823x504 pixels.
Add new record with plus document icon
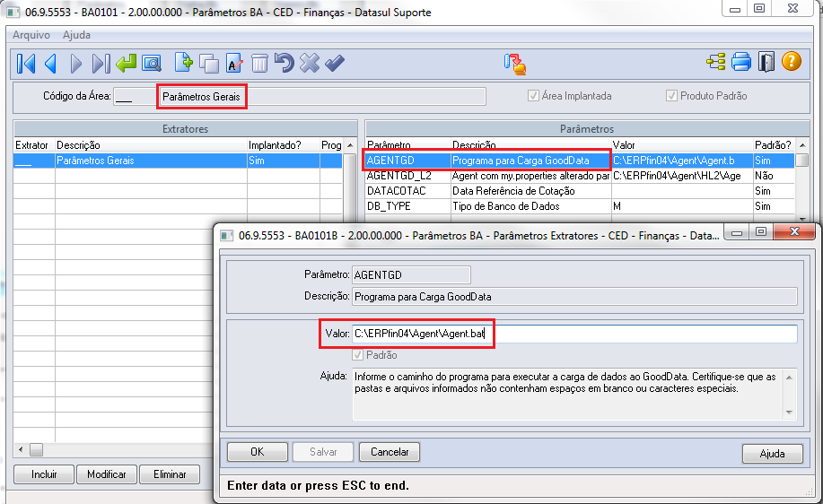tap(183, 63)
